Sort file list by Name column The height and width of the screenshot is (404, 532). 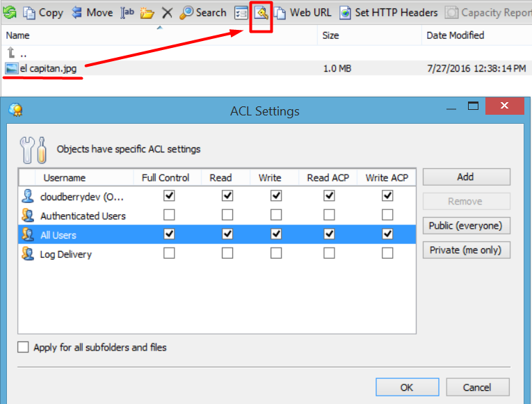pyautogui.click(x=18, y=35)
